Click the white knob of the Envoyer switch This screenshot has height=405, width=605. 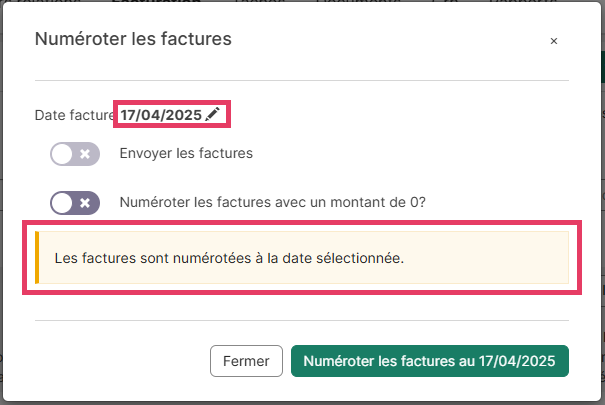click(63, 154)
